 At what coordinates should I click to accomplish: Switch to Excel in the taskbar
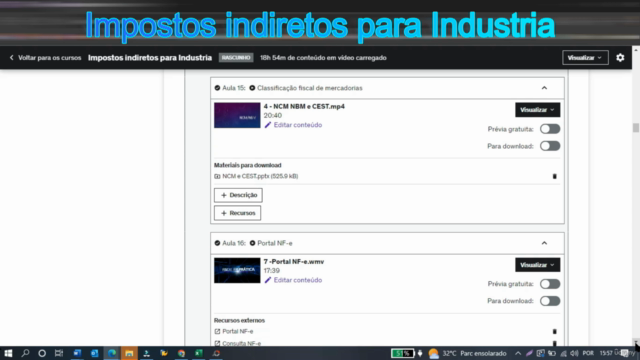pos(199,353)
